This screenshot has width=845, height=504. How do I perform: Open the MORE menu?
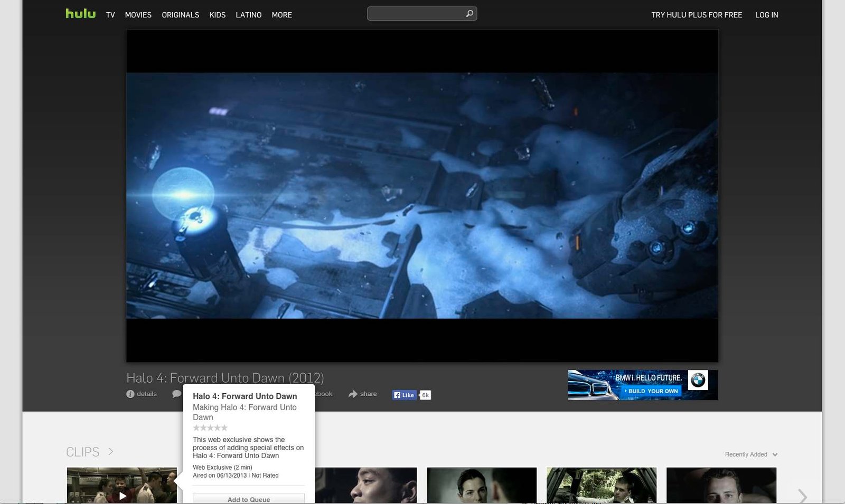(282, 15)
